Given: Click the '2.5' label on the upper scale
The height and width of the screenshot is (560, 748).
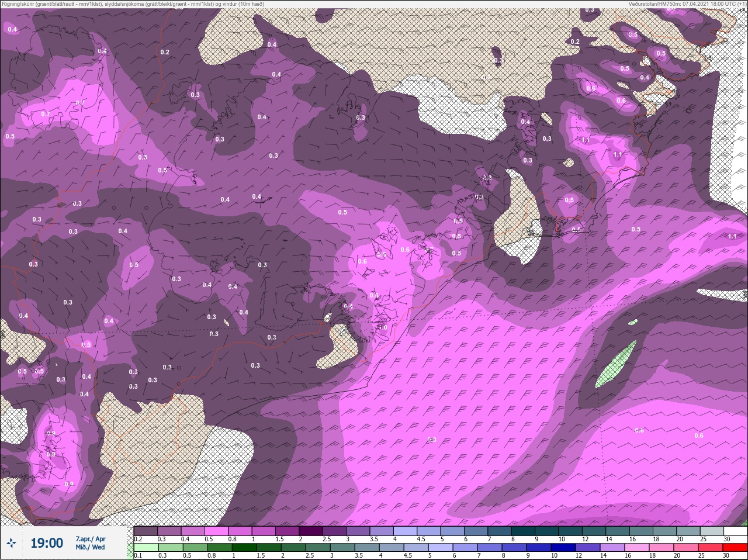Looking at the screenshot, I should point(327,539).
